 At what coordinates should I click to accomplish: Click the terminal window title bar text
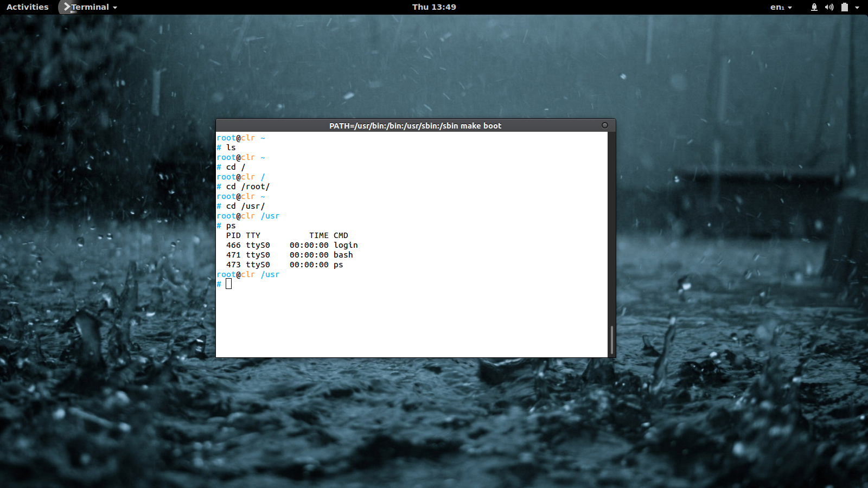(415, 125)
